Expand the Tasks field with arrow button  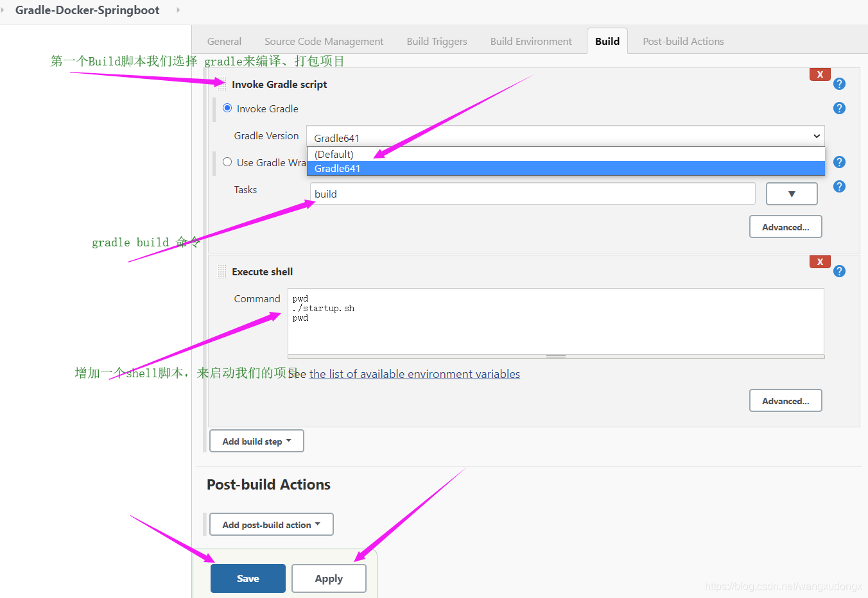tap(792, 194)
